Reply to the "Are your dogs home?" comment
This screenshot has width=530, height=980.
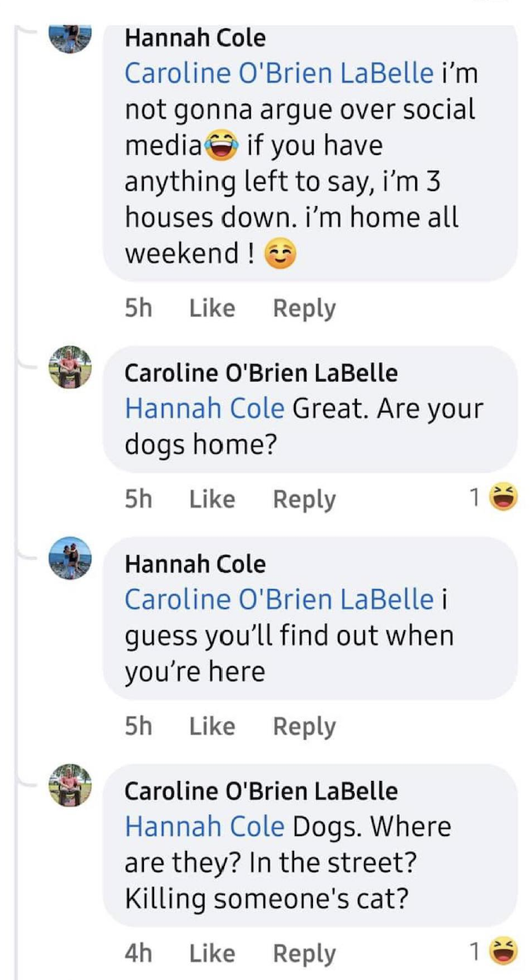[304, 499]
